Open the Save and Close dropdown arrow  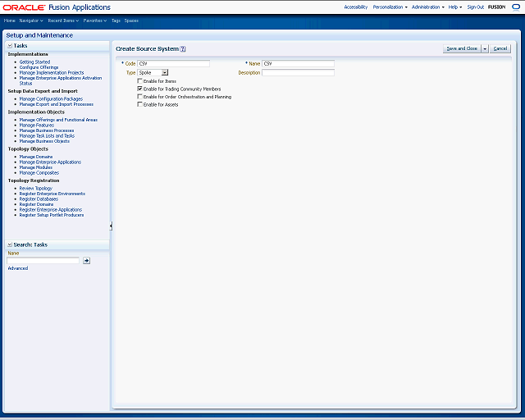point(485,48)
